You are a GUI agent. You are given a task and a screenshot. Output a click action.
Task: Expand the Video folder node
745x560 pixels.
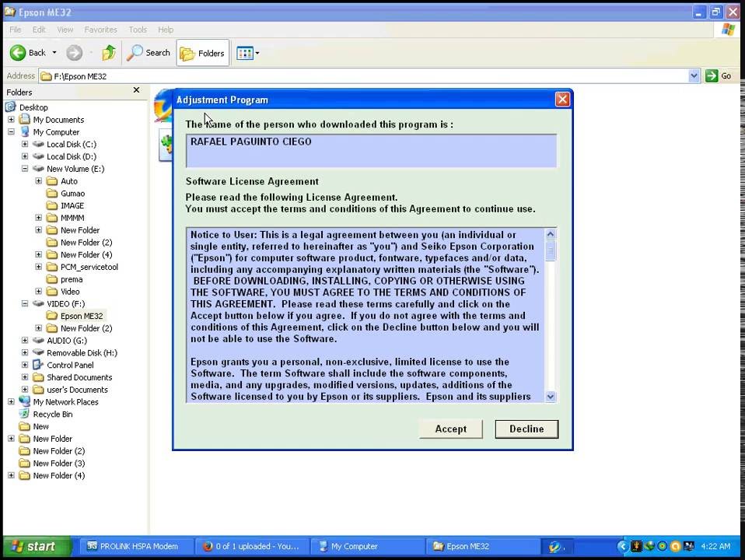[38, 291]
